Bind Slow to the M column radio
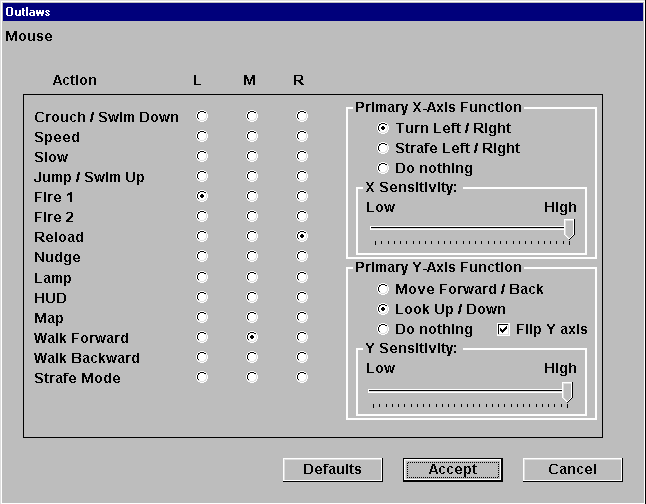The width and height of the screenshot is (646, 504). pos(252,156)
